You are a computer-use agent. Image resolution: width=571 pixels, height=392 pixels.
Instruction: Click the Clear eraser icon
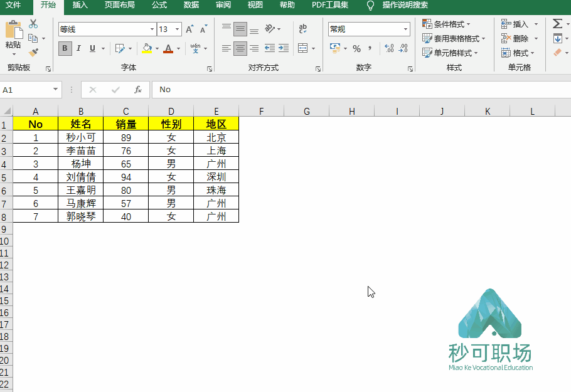(x=557, y=53)
